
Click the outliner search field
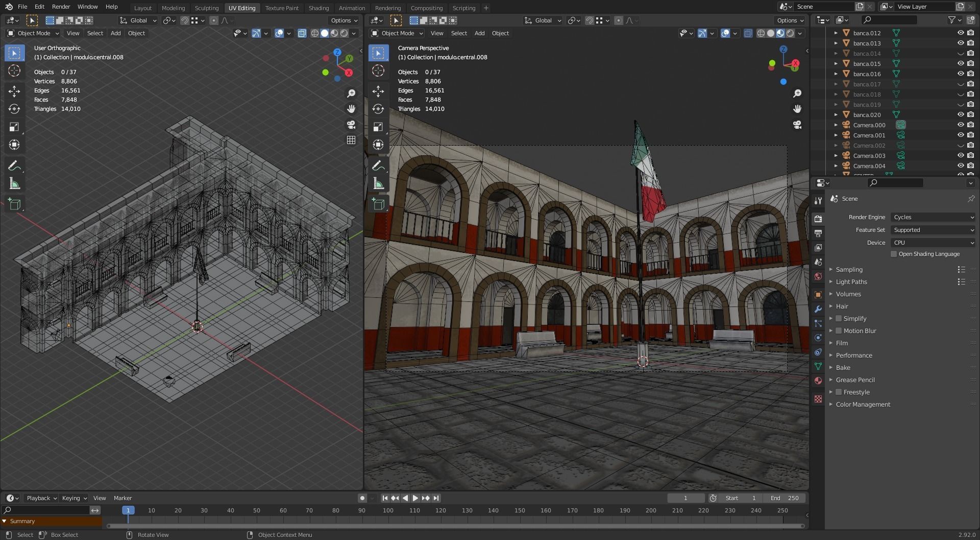(x=889, y=20)
